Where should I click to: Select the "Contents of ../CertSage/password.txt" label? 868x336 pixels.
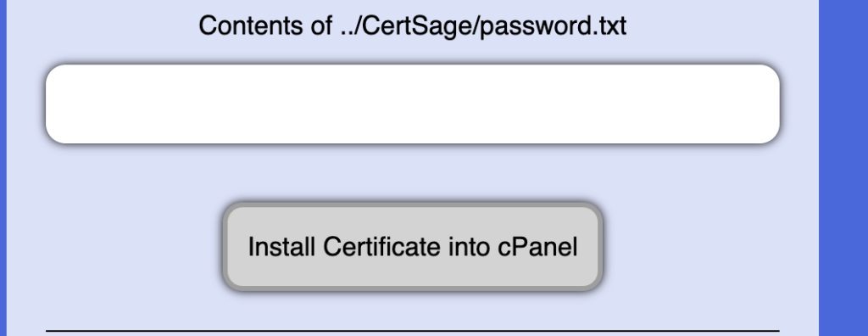click(413, 26)
